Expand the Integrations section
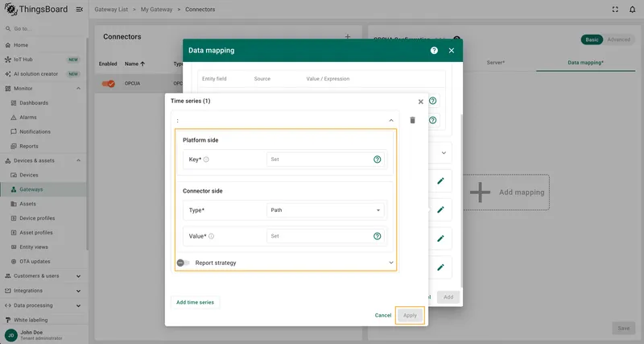 (78, 291)
